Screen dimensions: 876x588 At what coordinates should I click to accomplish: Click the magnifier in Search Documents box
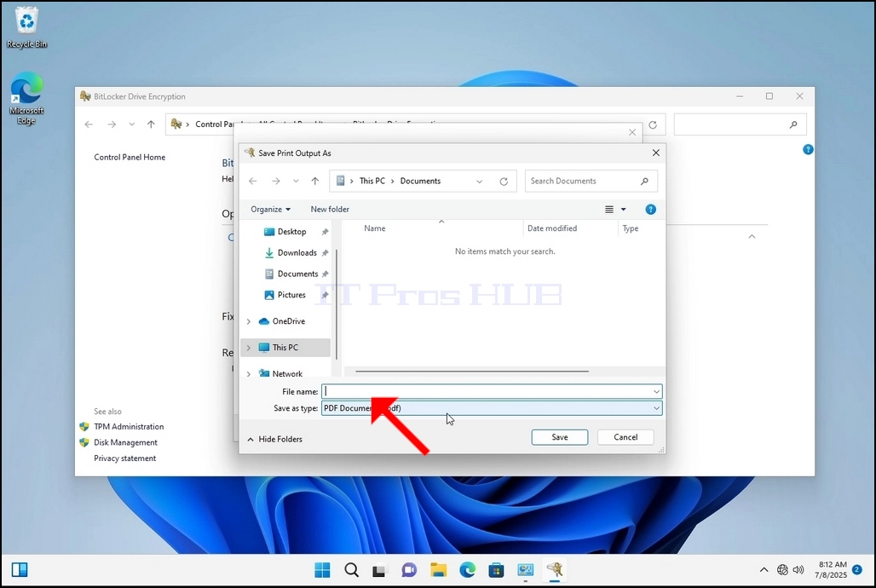644,182
